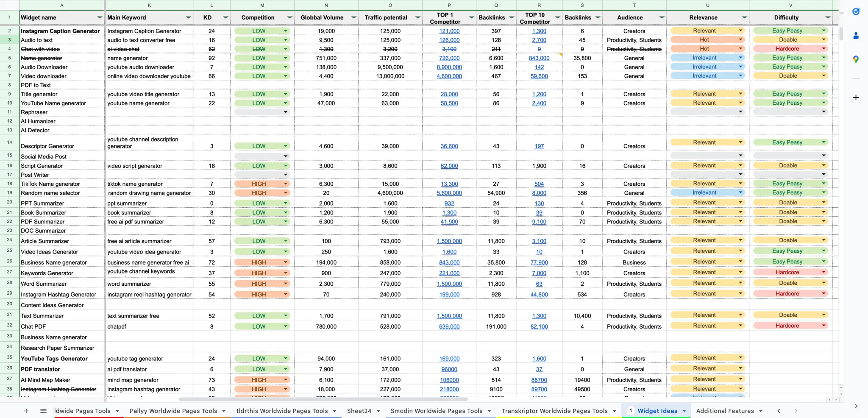Select the column V header

(x=790, y=5)
